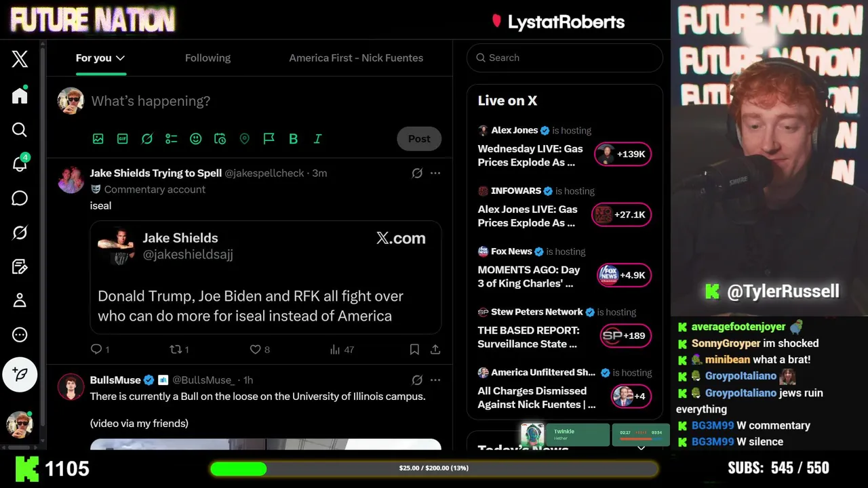
Task: Open For you tab dropdown
Action: click(x=100, y=58)
